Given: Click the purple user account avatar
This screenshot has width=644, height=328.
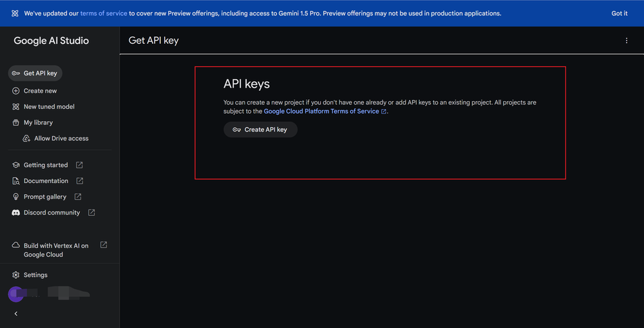Looking at the screenshot, I should pos(16,294).
